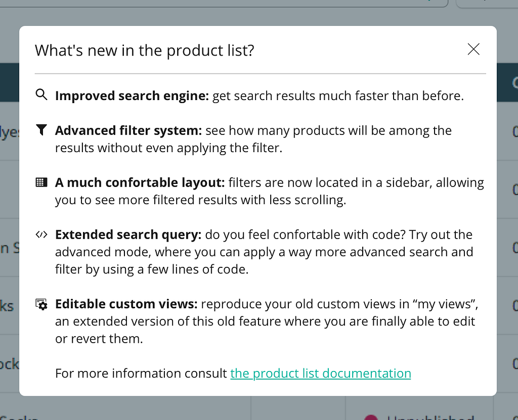
Task: Click the "Editable custom views:" bold heading
Action: (x=126, y=305)
